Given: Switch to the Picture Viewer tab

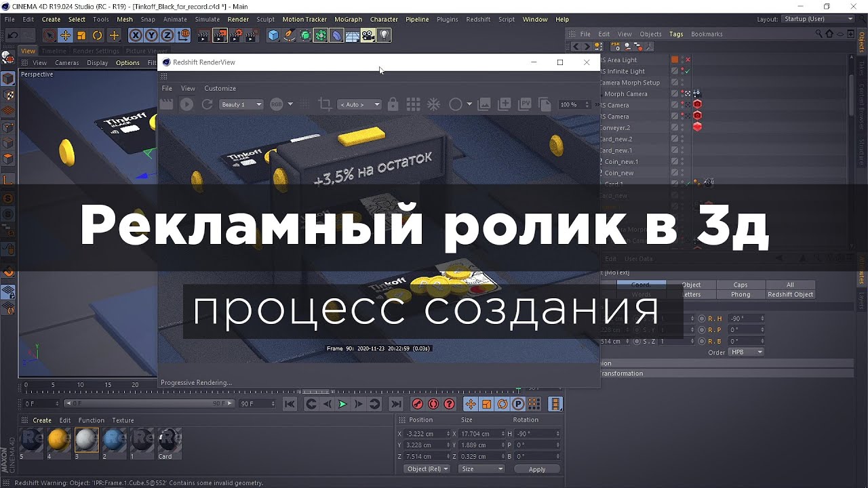Looking at the screenshot, I should (x=146, y=51).
